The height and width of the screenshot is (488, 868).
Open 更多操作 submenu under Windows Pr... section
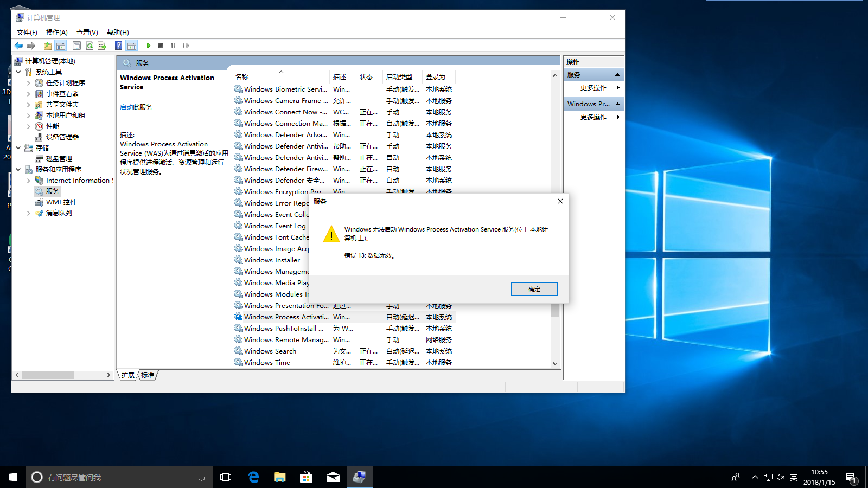point(593,117)
